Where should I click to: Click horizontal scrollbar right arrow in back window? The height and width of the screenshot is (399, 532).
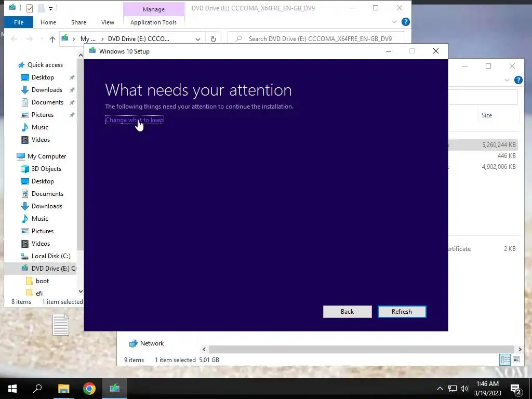pyautogui.click(x=520, y=349)
